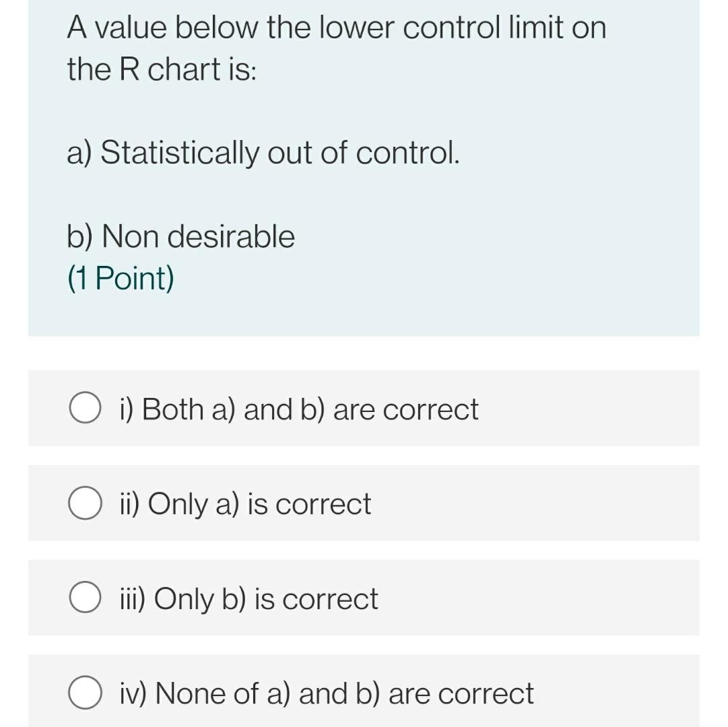
Task: Click statement 'a) Statistically out of control.'
Action: pos(263,152)
